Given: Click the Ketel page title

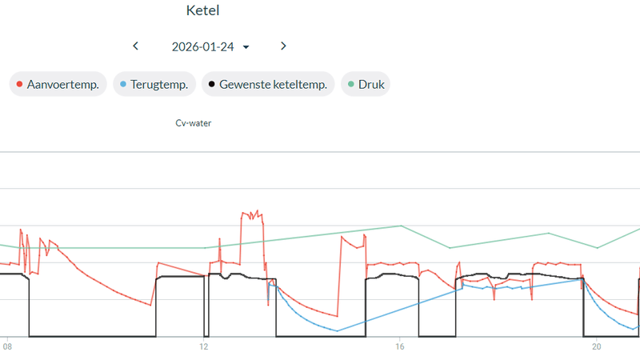Looking at the screenshot, I should [202, 11].
